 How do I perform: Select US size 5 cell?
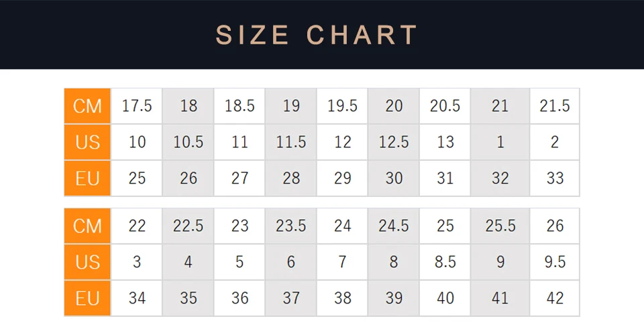tap(239, 262)
